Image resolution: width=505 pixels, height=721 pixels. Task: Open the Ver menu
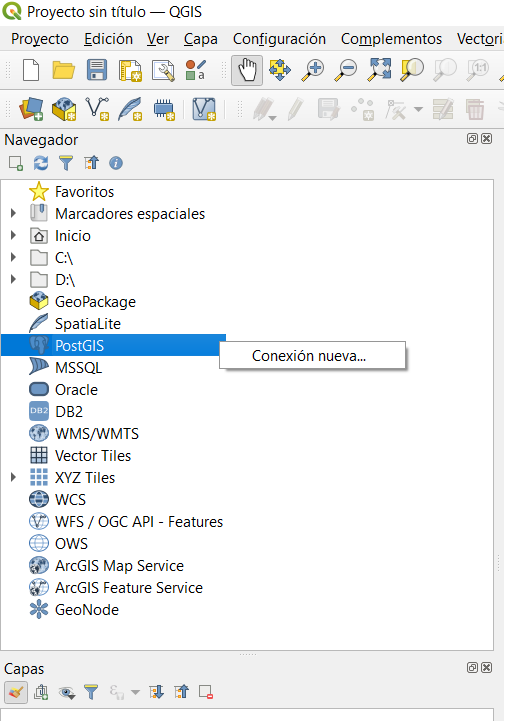coord(158,39)
